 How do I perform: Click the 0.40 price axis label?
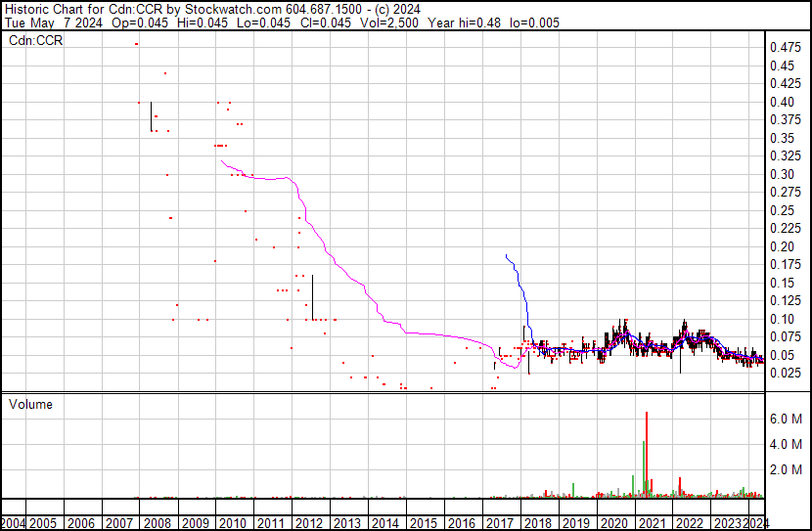782,102
